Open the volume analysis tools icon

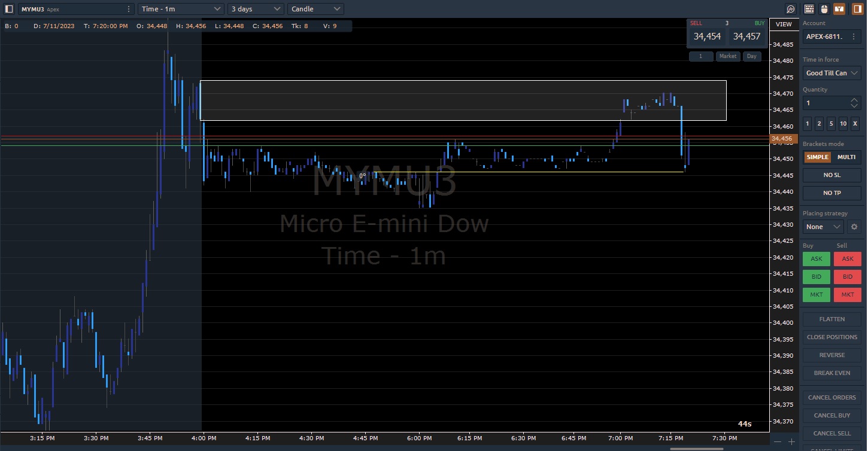point(791,9)
